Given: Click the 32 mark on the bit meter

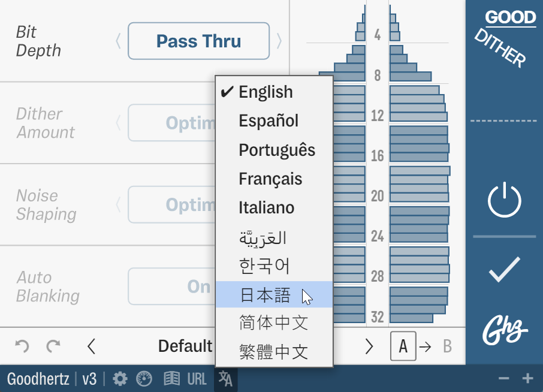Looking at the screenshot, I should click(x=378, y=317).
